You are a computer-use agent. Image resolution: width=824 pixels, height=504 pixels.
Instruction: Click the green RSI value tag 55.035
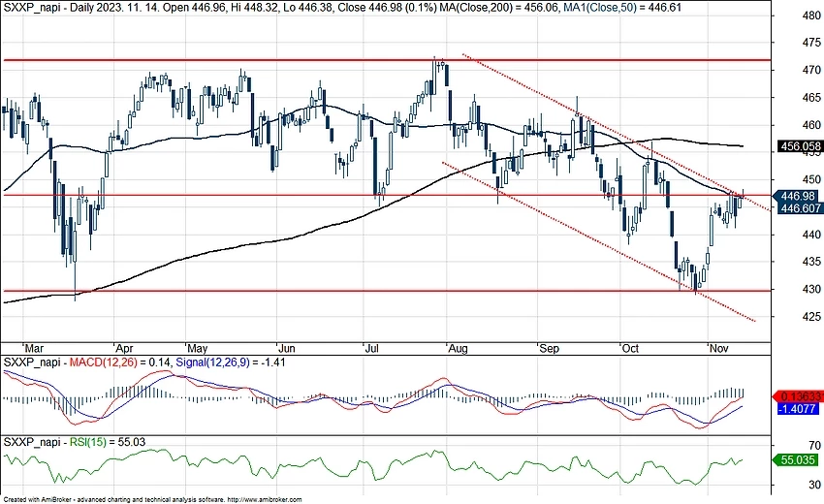(799, 461)
